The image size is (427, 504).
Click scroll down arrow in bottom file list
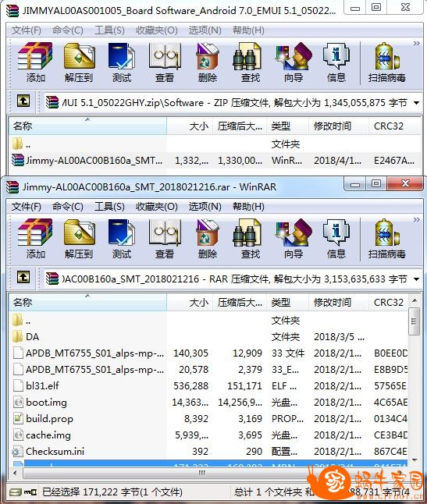(415, 460)
